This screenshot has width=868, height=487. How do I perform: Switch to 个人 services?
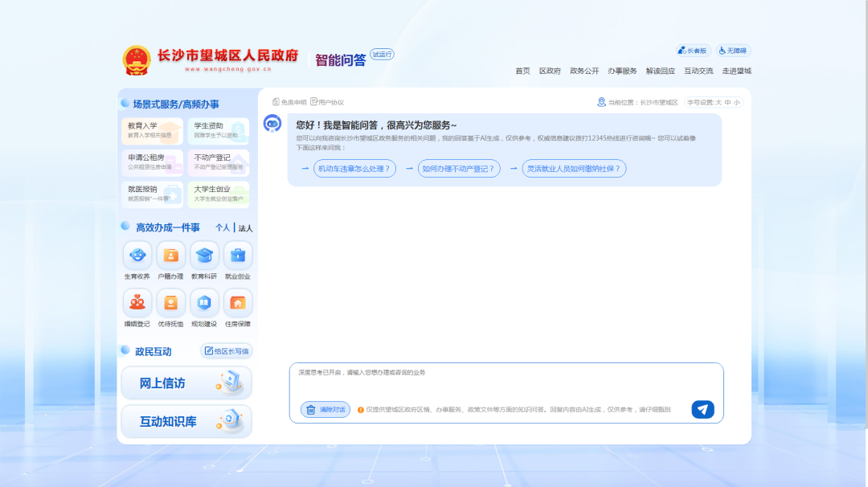pos(223,228)
